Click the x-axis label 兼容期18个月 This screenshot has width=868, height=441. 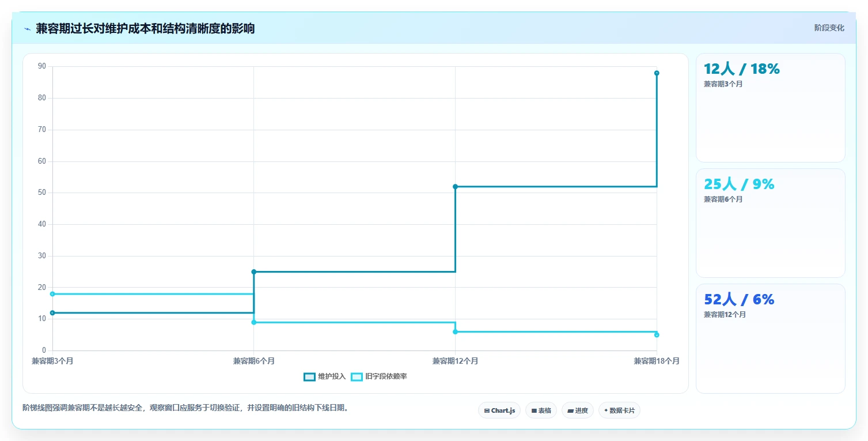657,361
